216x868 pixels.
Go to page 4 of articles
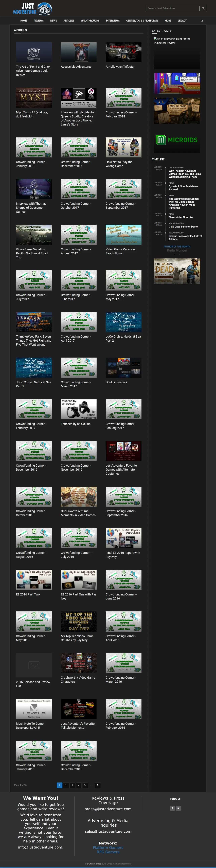(79, 785)
